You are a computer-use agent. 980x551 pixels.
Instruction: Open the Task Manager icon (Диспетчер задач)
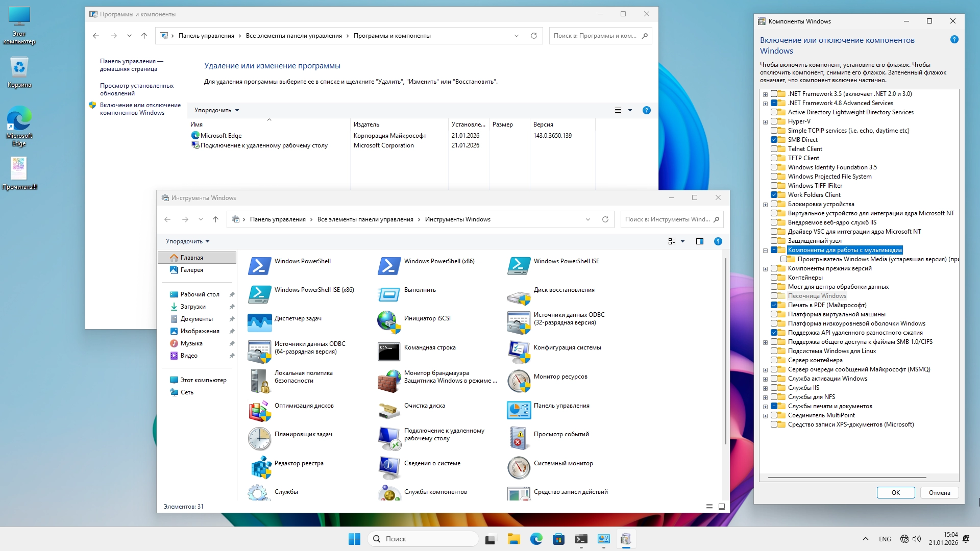[x=259, y=321]
